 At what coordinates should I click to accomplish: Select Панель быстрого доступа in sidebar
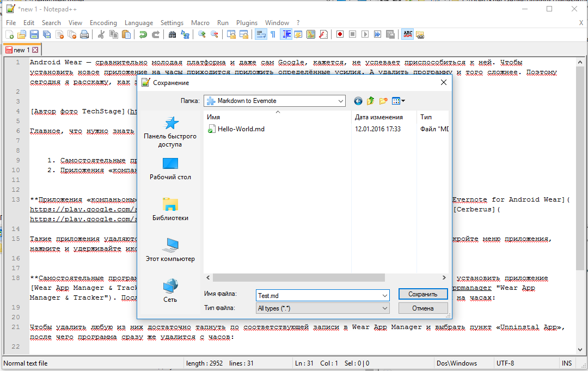click(x=170, y=132)
